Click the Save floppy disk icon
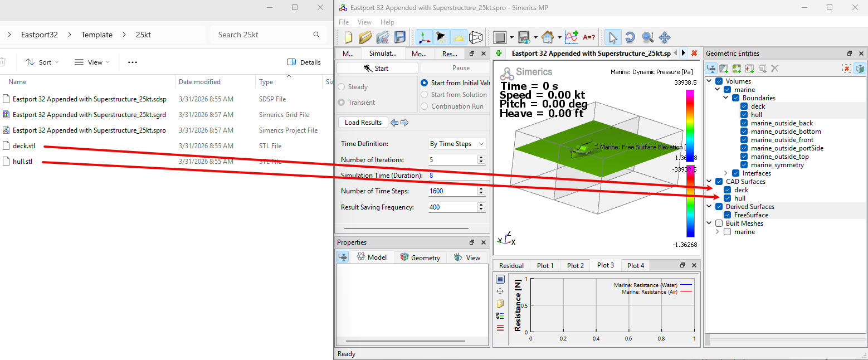Screen dimensions: 868x360 [400, 37]
